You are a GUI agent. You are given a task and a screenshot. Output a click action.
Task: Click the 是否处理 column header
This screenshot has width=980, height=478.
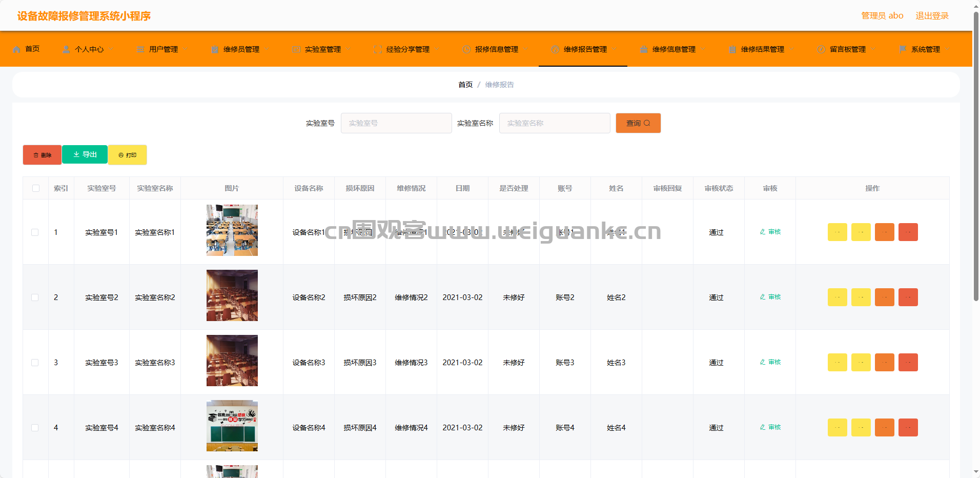[514, 188]
